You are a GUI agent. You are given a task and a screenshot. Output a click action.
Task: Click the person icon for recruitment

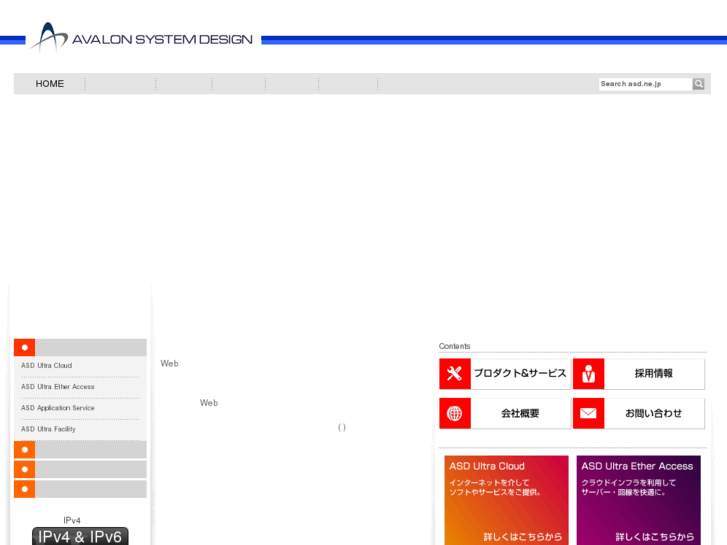(x=588, y=374)
